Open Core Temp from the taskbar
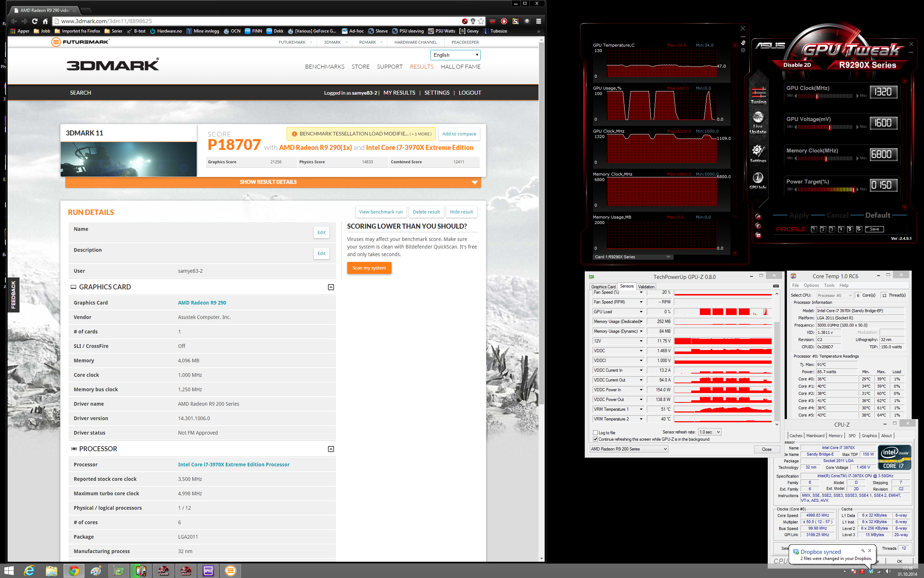The height and width of the screenshot is (578, 924). (141, 571)
